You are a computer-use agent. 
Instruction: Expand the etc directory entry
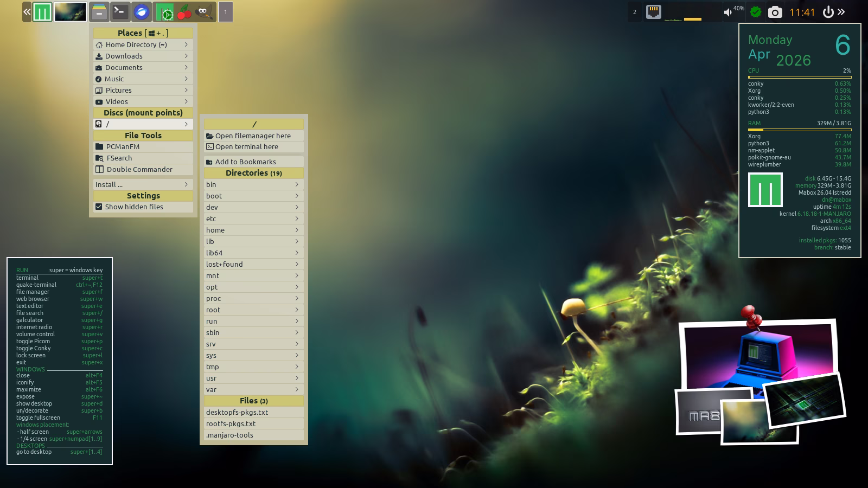[x=253, y=219]
